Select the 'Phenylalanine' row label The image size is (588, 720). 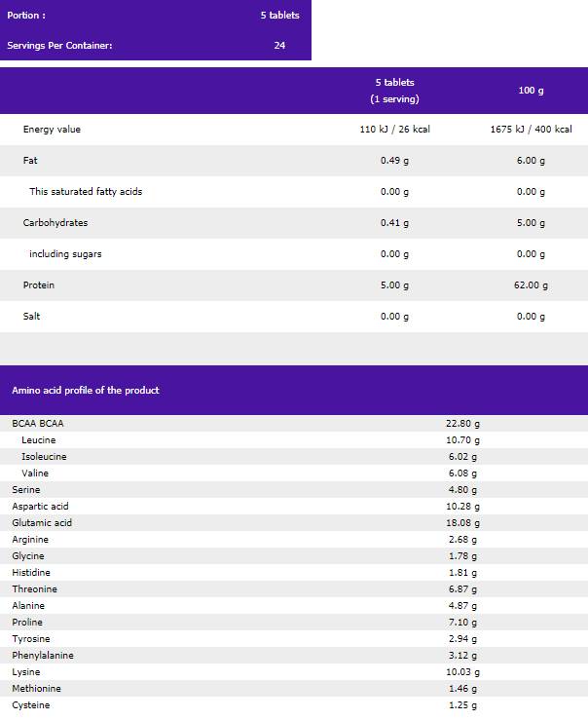point(43,656)
